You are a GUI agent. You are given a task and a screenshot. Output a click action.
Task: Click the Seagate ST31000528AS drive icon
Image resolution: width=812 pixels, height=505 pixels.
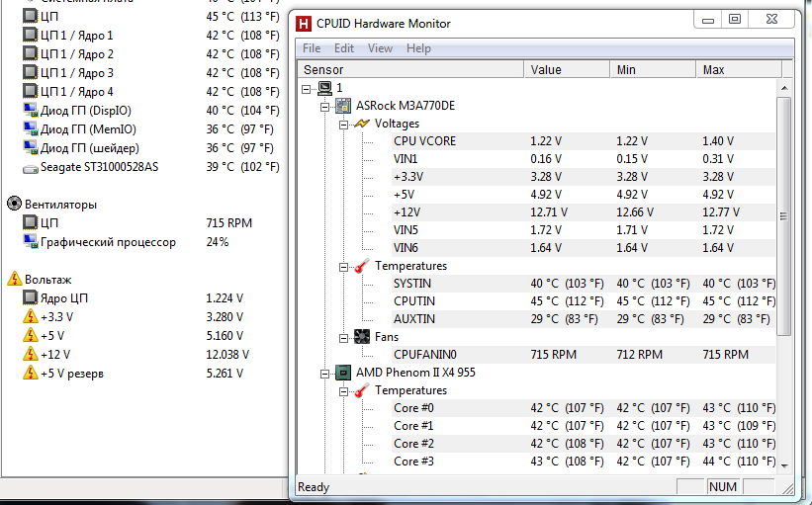pyautogui.click(x=31, y=169)
